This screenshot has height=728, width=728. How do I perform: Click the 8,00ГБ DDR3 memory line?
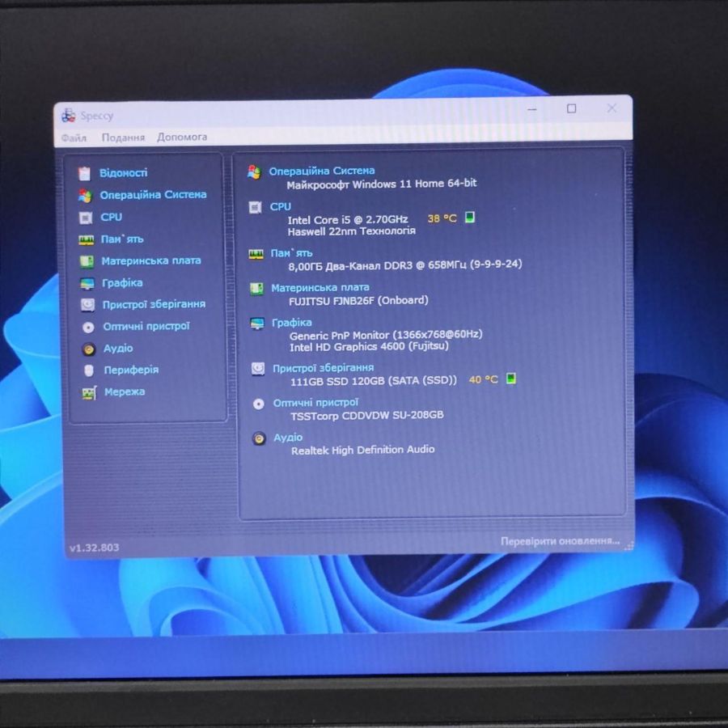tap(405, 265)
